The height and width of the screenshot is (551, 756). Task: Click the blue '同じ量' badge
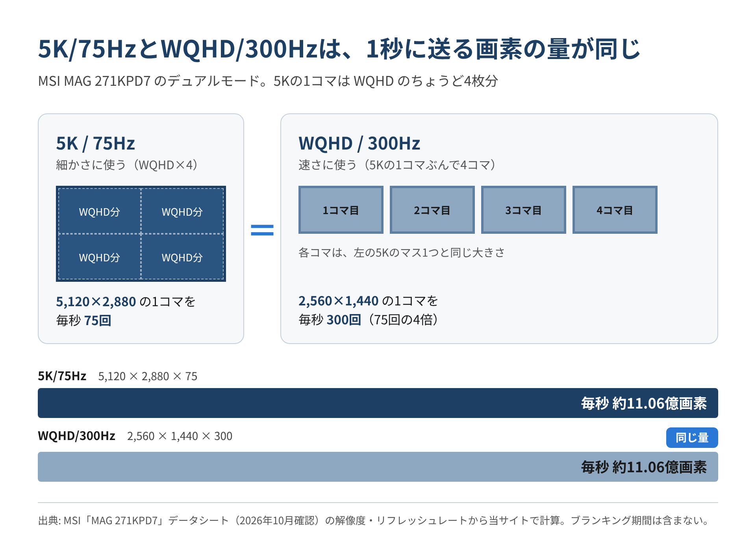click(692, 438)
